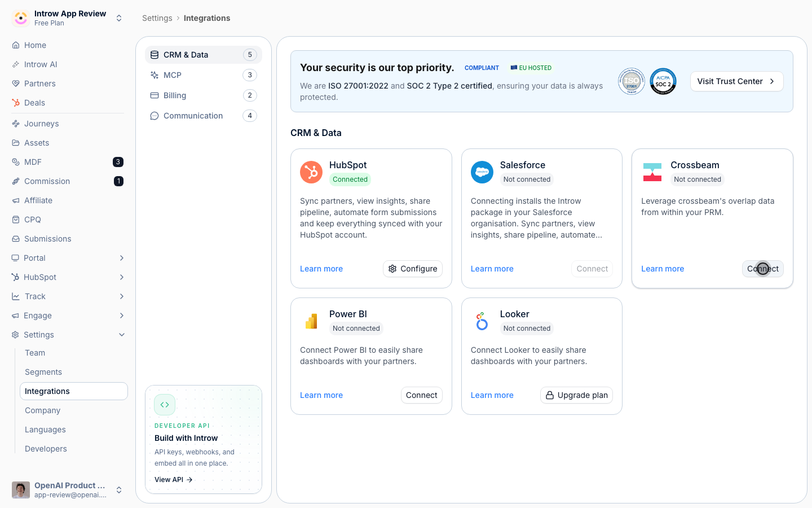Expand the HubSpot sidebar submenu

pyautogui.click(x=122, y=277)
